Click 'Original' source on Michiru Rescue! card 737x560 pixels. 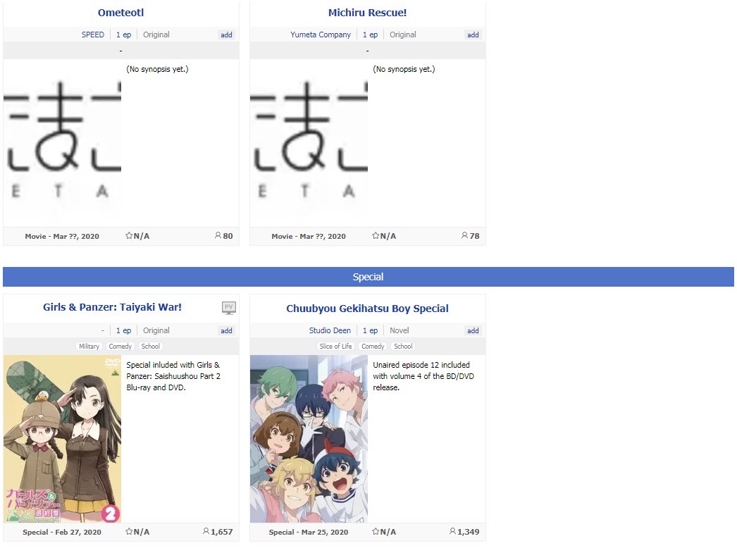pos(403,35)
